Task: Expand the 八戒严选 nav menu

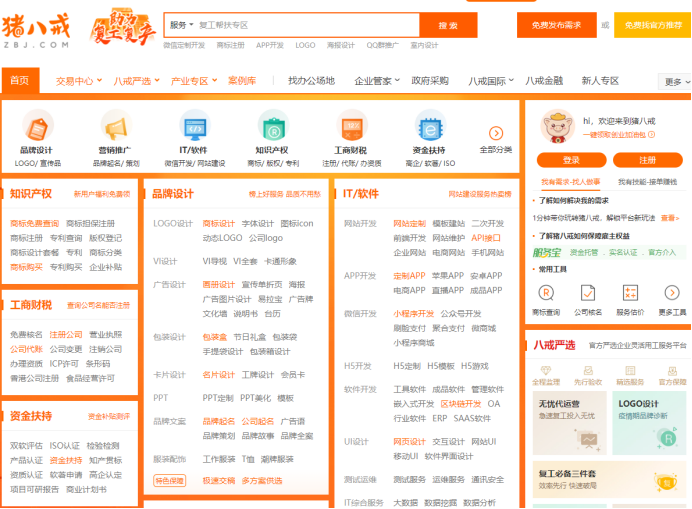Action: pos(136,81)
